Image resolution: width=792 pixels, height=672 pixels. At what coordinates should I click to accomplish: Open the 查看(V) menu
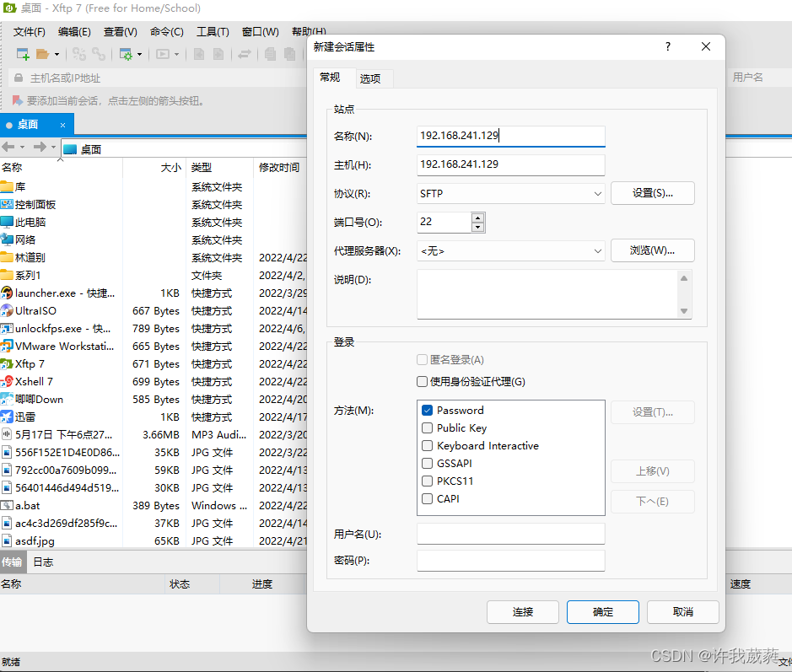(x=121, y=32)
